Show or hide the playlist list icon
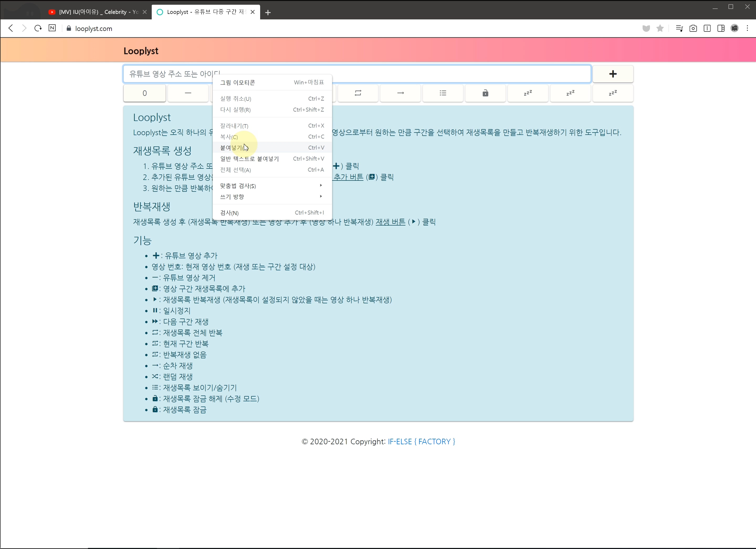This screenshot has height=549, width=756. 443,93
